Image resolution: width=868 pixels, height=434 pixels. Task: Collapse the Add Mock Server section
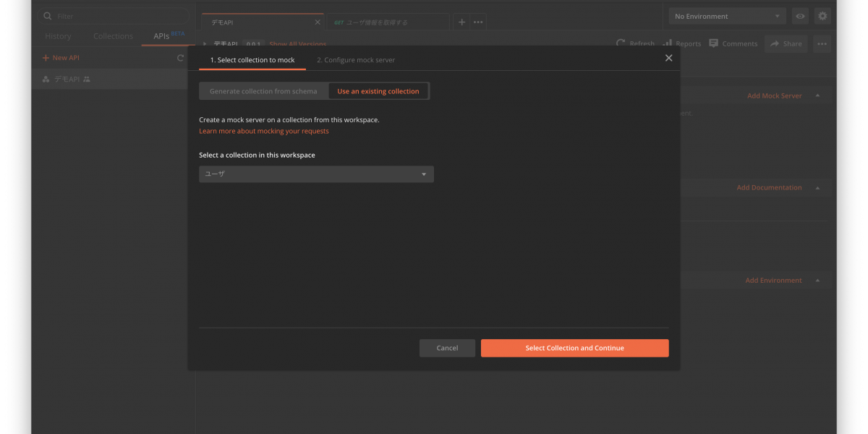[x=817, y=95]
